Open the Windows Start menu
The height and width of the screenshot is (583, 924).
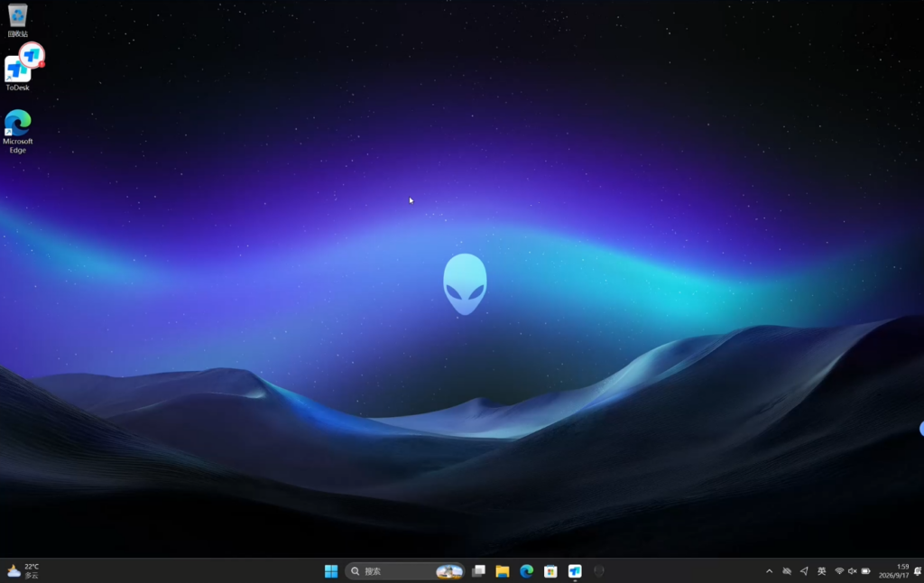pyautogui.click(x=331, y=570)
